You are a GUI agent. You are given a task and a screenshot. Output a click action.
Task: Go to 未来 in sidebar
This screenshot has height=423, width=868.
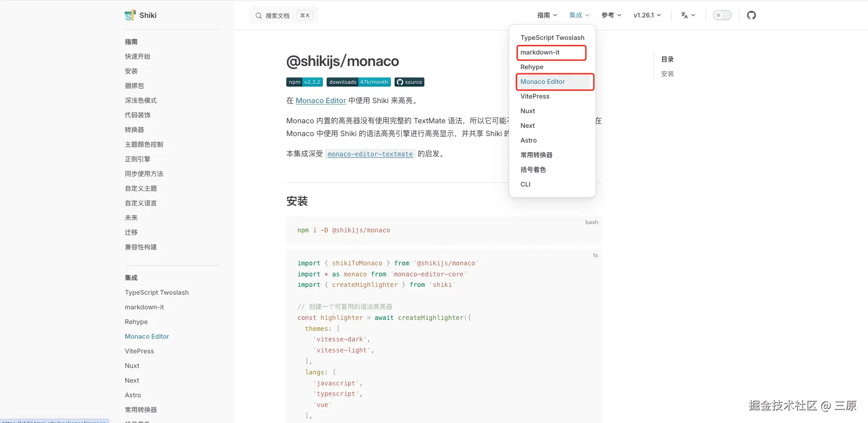coord(131,218)
